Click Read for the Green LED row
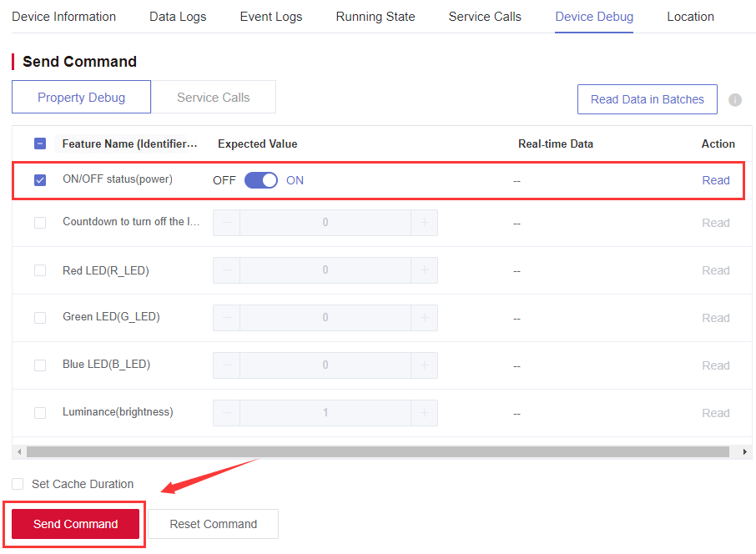This screenshot has width=756, height=554. [x=715, y=318]
